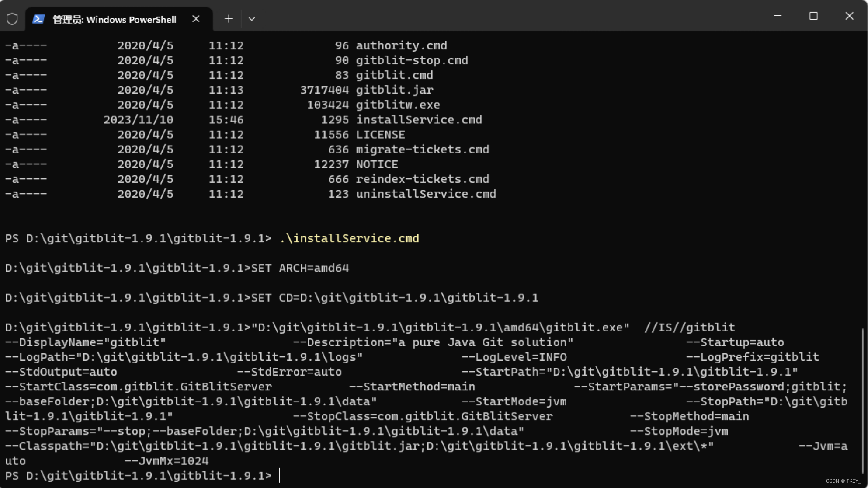The image size is (868, 488).
Task: Click the file size 103424
Action: [x=328, y=105]
